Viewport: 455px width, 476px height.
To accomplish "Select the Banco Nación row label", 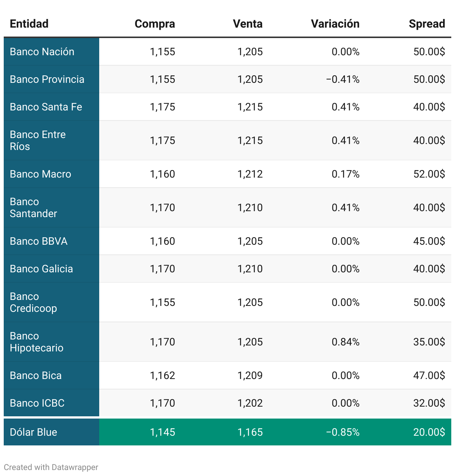I will 42,52.
